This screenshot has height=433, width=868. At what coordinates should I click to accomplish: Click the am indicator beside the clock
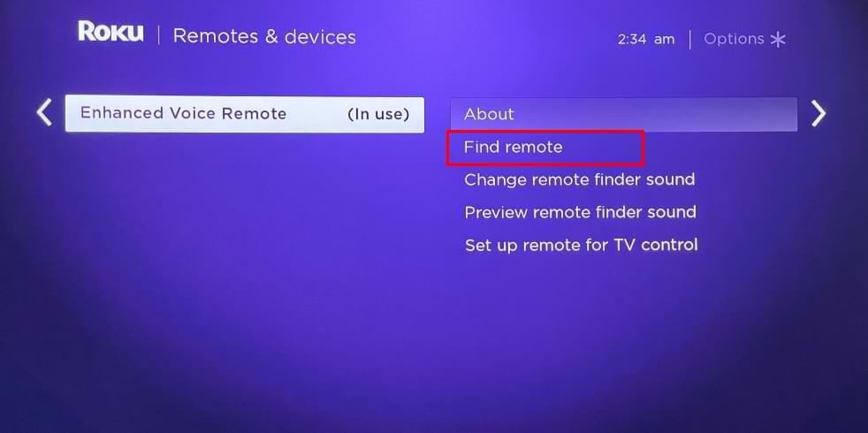click(x=665, y=40)
